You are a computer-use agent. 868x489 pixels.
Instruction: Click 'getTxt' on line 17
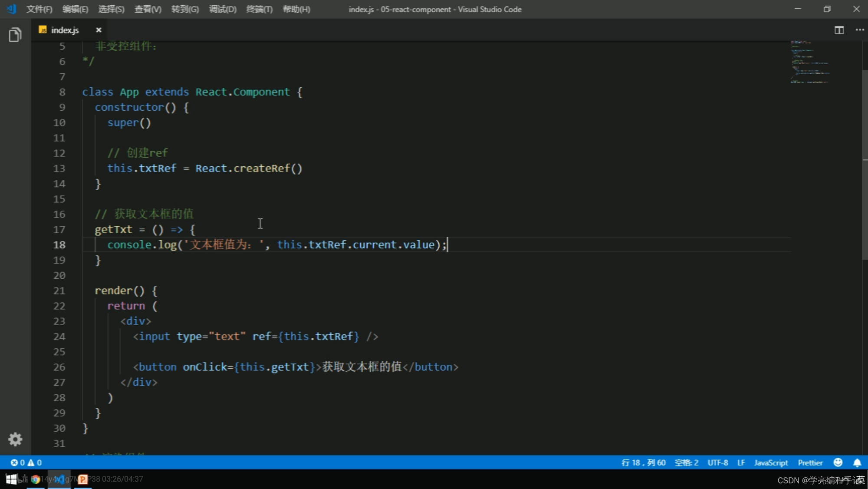[x=113, y=230]
